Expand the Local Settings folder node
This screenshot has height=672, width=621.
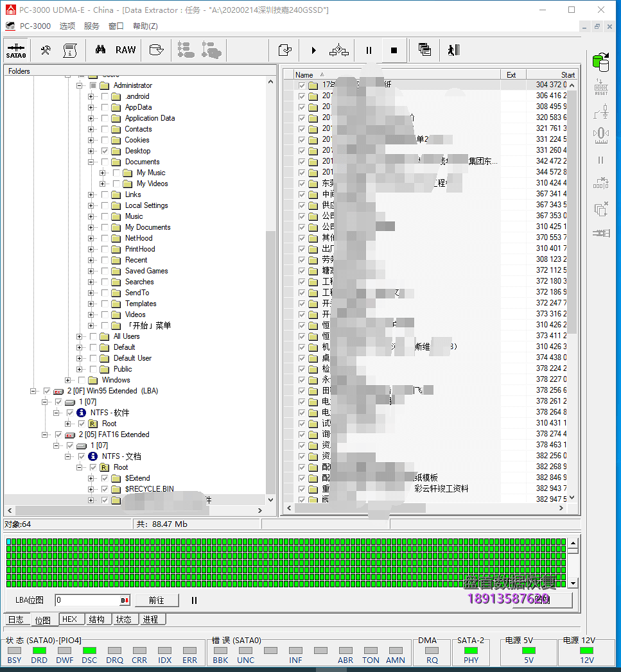tap(91, 206)
